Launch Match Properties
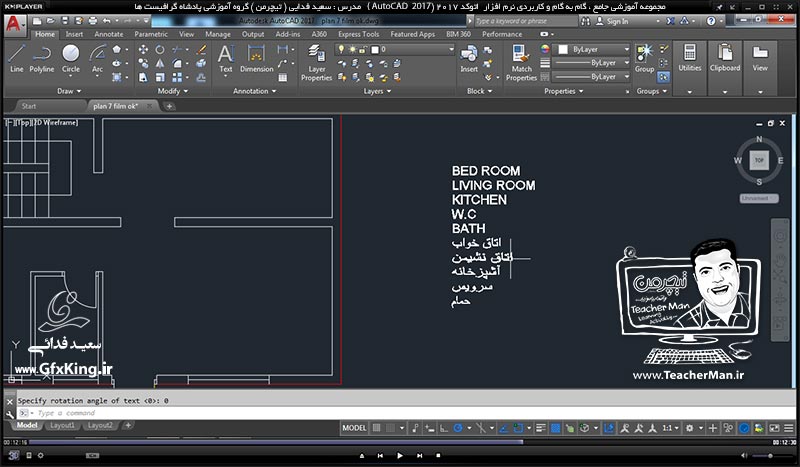 [521, 62]
